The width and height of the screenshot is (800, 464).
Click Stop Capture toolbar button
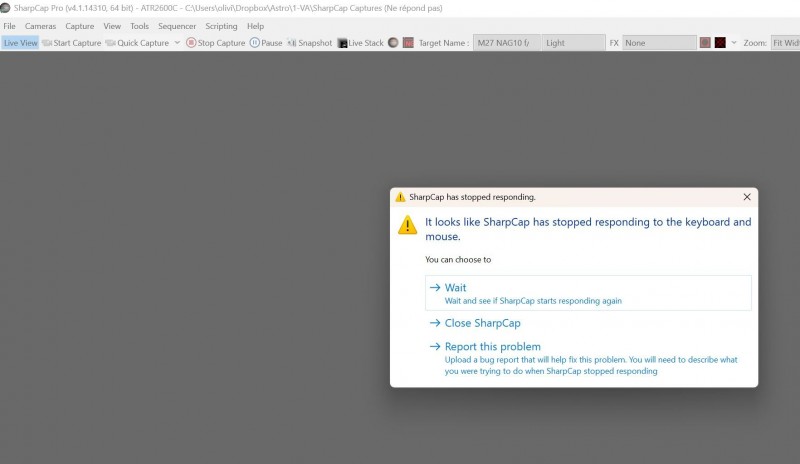(x=216, y=43)
